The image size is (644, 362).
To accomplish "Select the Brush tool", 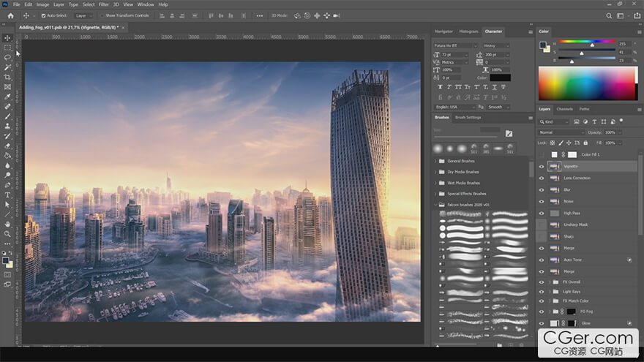I will pos(7,116).
